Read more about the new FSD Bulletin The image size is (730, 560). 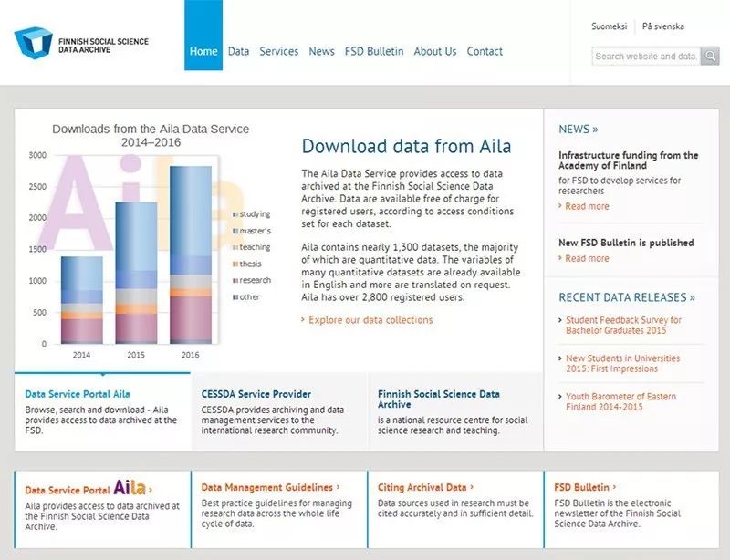(x=587, y=258)
